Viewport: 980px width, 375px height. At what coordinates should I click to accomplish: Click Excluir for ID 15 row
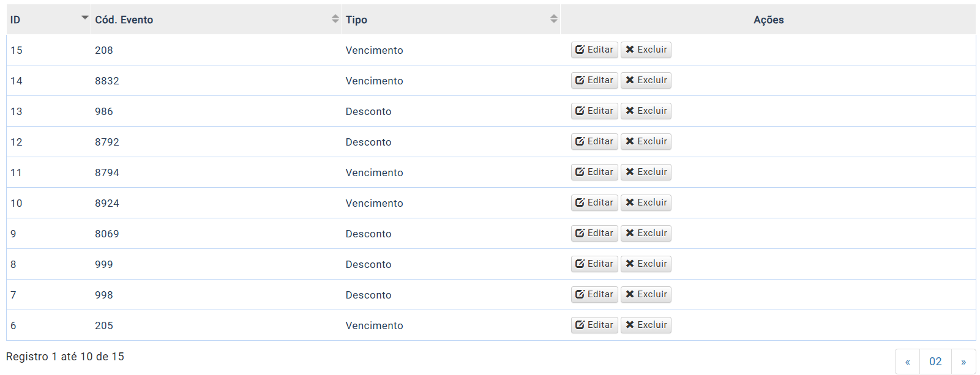click(646, 50)
